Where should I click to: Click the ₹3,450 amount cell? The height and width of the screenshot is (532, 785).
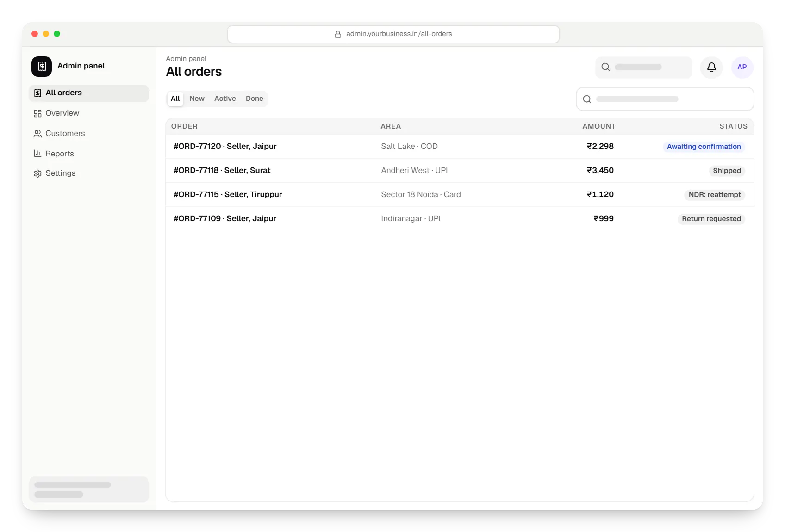tap(600, 171)
